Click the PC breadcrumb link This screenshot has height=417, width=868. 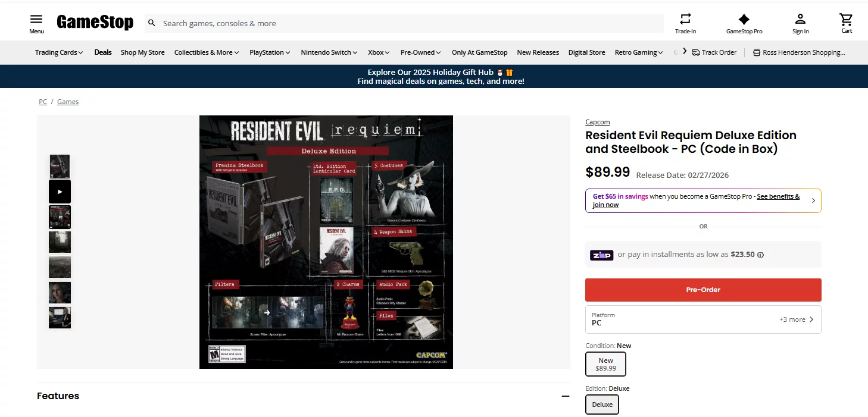coord(43,102)
